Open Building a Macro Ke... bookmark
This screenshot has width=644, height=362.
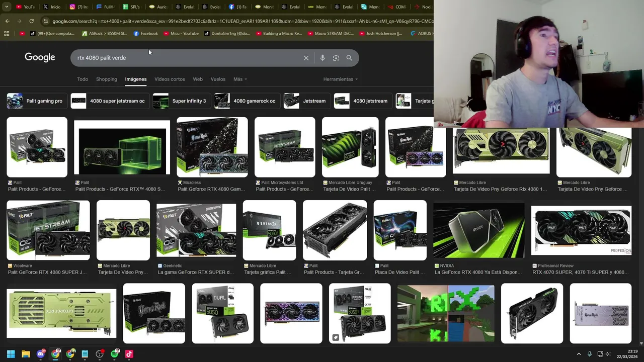[x=279, y=33]
